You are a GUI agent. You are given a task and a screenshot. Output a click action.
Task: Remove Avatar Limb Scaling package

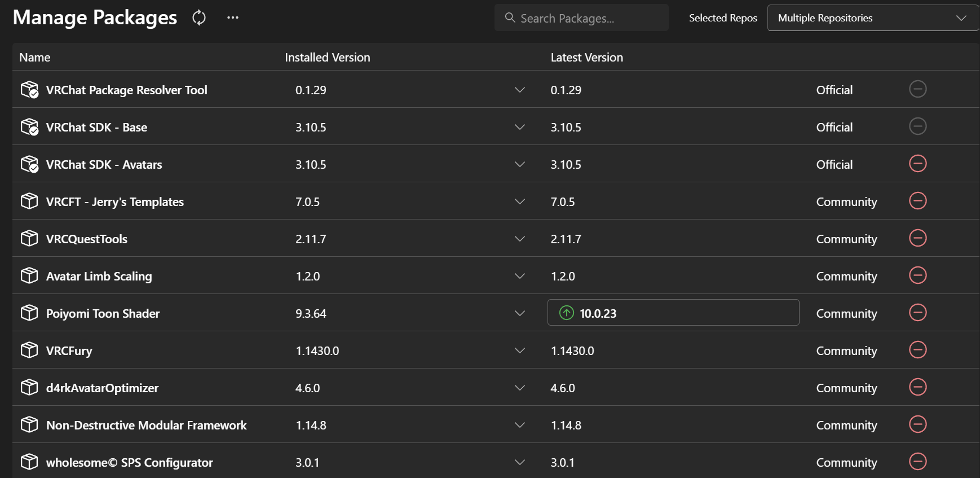pos(918,275)
